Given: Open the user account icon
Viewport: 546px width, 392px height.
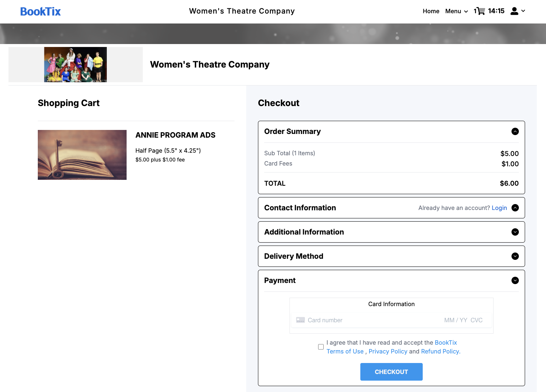Looking at the screenshot, I should [514, 11].
